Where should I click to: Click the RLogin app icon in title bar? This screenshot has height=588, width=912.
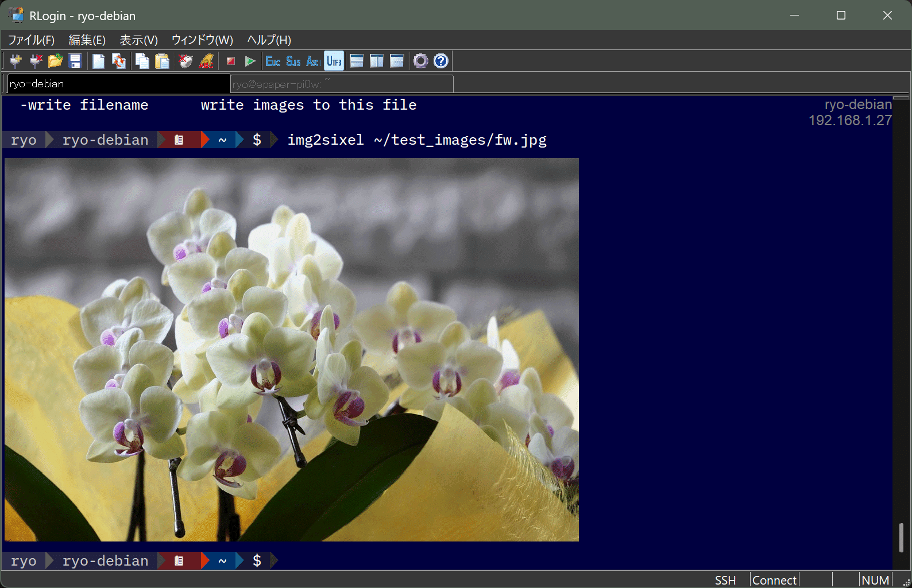tap(17, 15)
